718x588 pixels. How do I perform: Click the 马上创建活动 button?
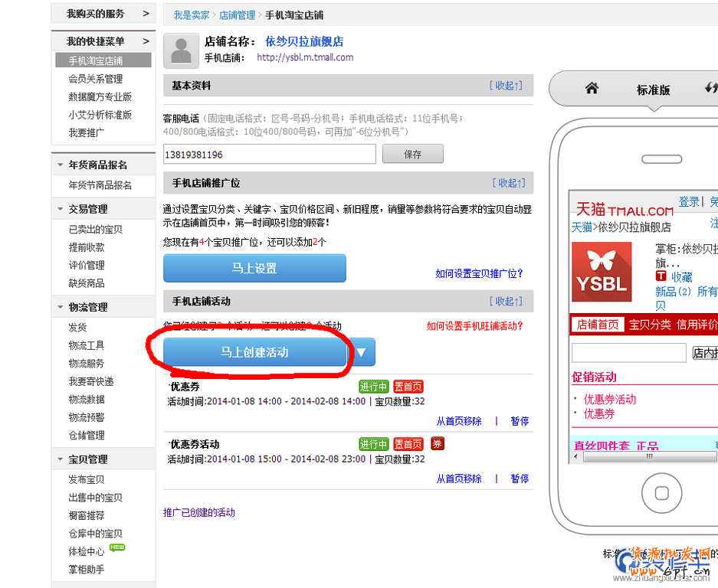point(254,352)
